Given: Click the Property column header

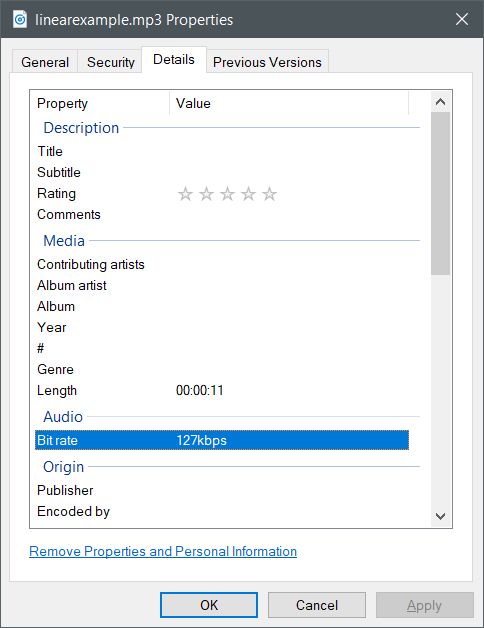Looking at the screenshot, I should [101, 103].
